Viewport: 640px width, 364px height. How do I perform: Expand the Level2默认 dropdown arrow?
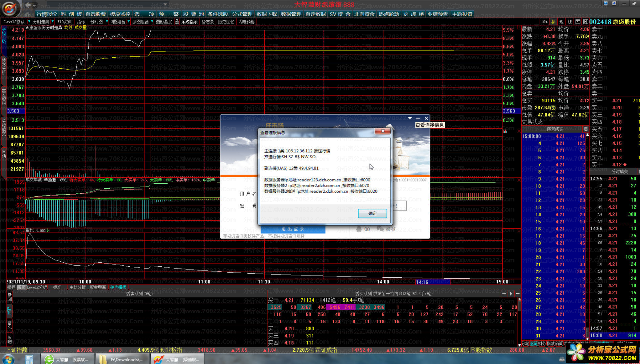29,22
